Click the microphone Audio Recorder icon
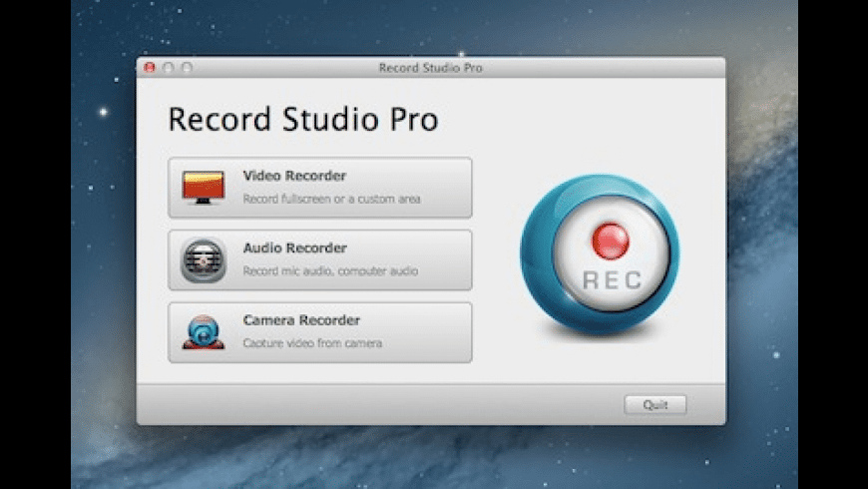The height and width of the screenshot is (489, 868). [204, 259]
